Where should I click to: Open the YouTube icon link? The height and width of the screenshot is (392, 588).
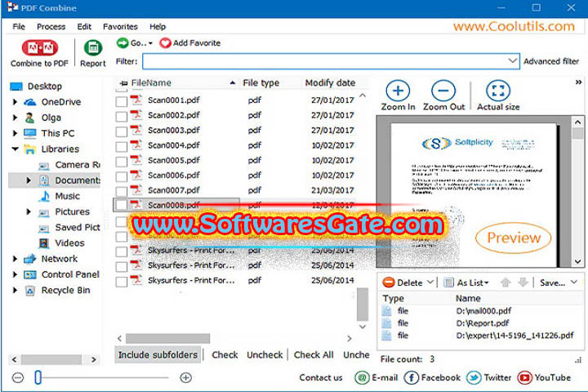[524, 377]
